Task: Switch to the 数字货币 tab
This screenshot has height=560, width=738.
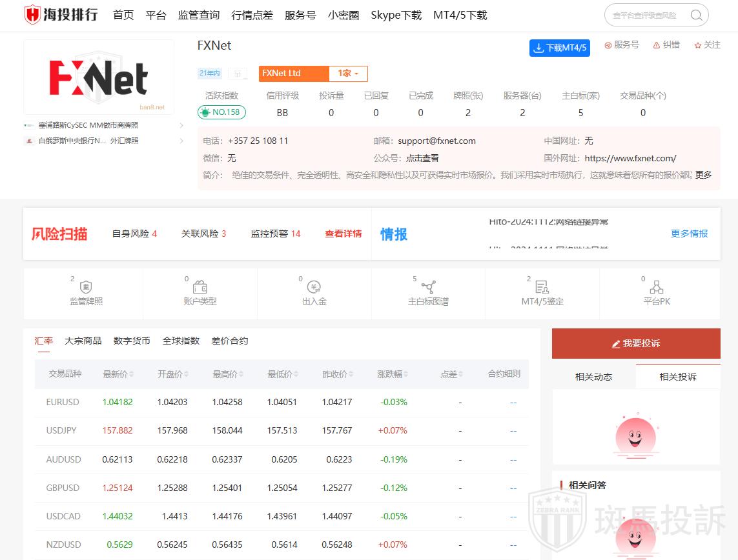Action: pos(132,341)
